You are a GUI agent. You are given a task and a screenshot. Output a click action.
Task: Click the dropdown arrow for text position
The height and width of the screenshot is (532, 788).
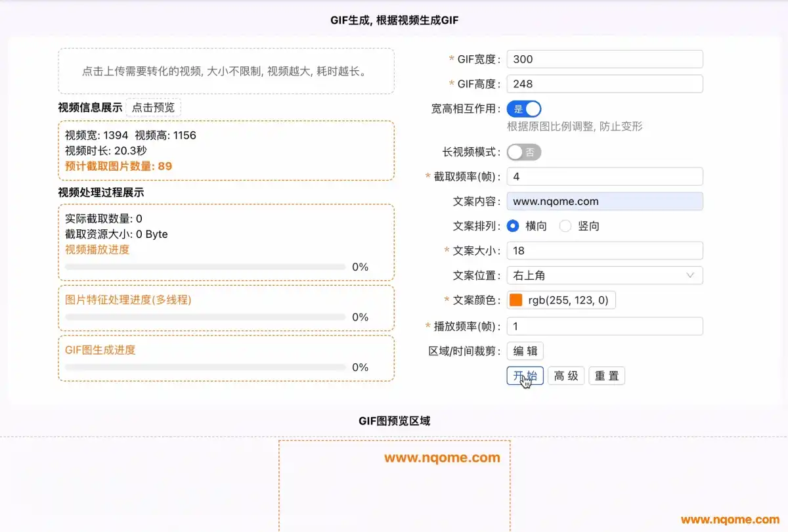(x=690, y=275)
